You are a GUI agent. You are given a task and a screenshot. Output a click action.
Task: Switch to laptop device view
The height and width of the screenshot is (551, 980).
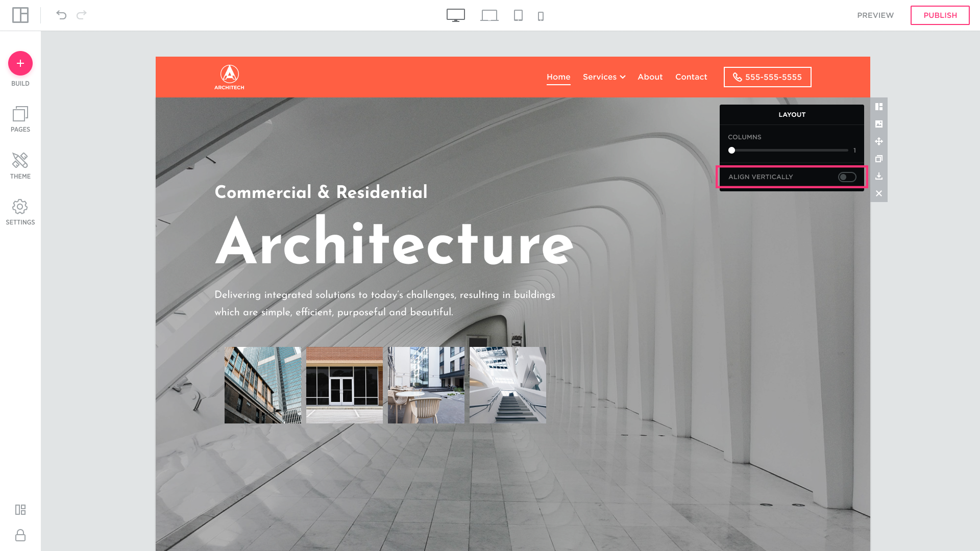[x=489, y=15]
